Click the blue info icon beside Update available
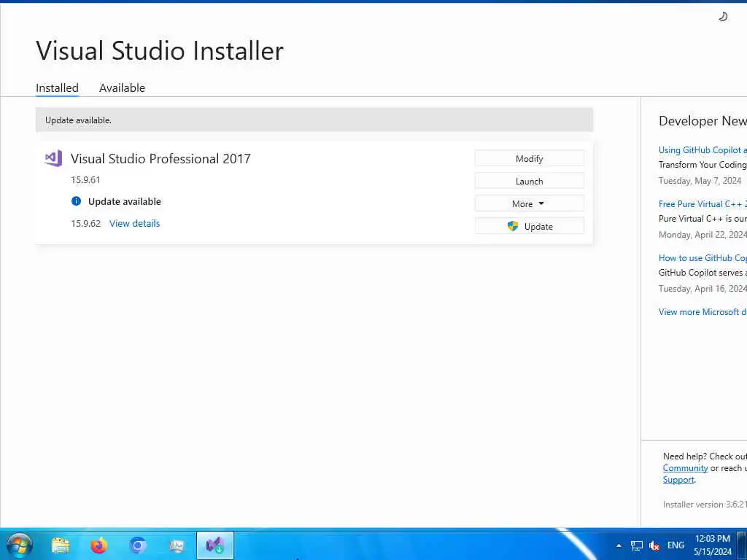Screen dimensions: 747x560 point(76,201)
